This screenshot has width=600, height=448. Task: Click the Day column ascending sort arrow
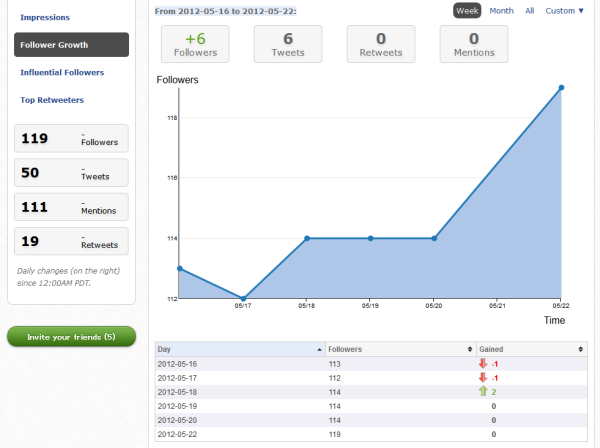point(320,349)
